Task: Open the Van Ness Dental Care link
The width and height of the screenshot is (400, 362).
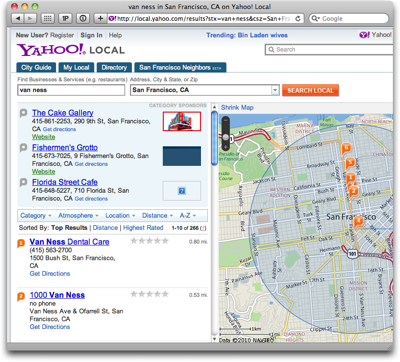Action: [69, 242]
